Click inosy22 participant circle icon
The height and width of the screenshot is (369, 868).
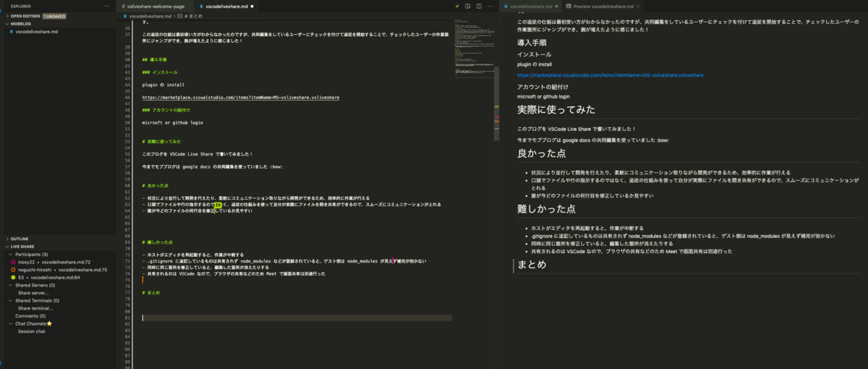(13, 261)
